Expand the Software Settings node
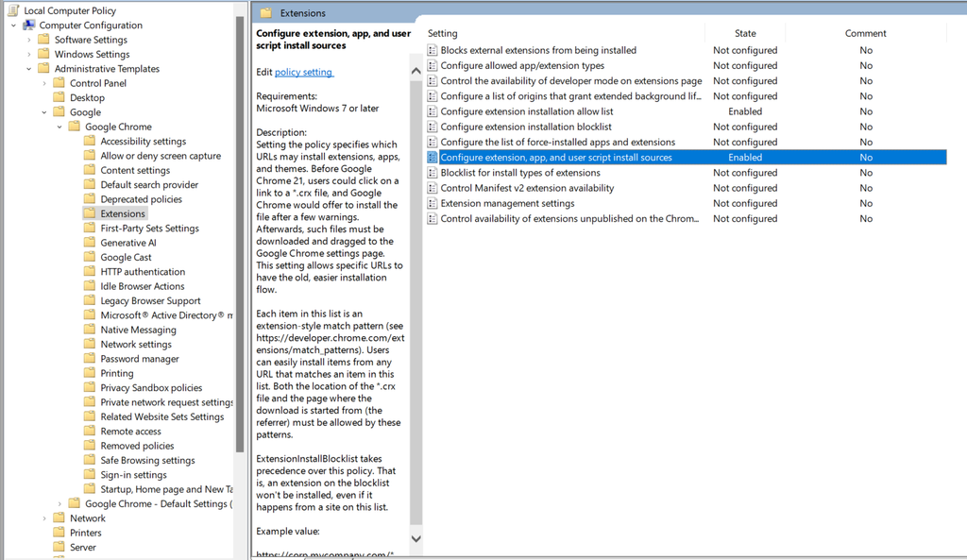967x560 pixels. coord(29,40)
